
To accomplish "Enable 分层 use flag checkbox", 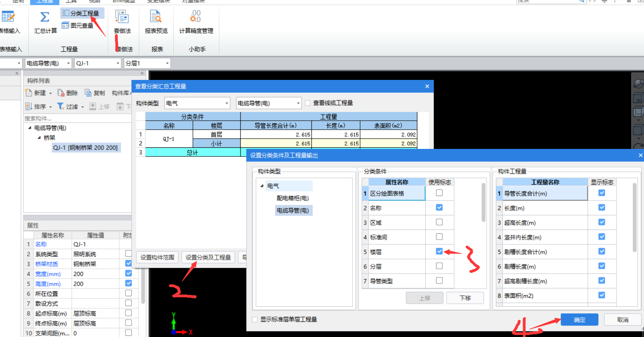I will [x=439, y=266].
